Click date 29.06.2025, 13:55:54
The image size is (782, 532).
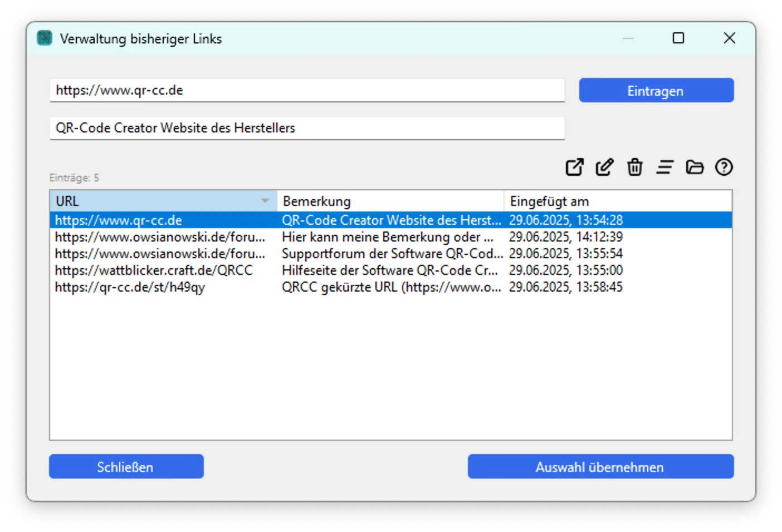pyautogui.click(x=566, y=254)
